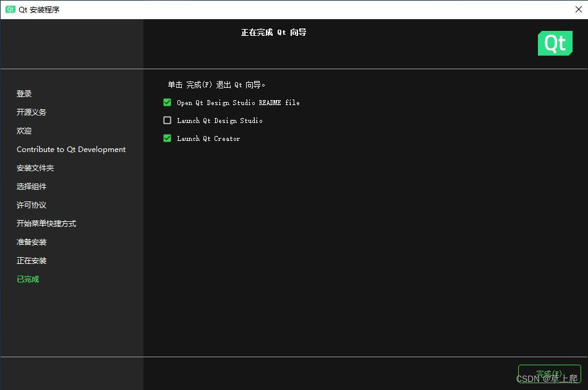Open the 欢迎 step in the sidebar

click(23, 130)
